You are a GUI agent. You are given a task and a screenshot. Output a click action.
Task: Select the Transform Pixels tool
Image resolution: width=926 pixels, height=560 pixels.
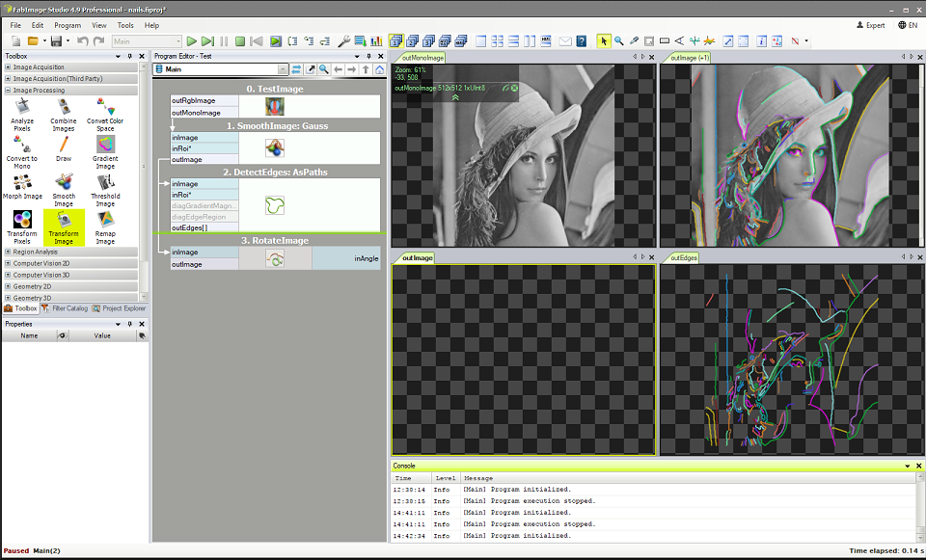coord(22,227)
